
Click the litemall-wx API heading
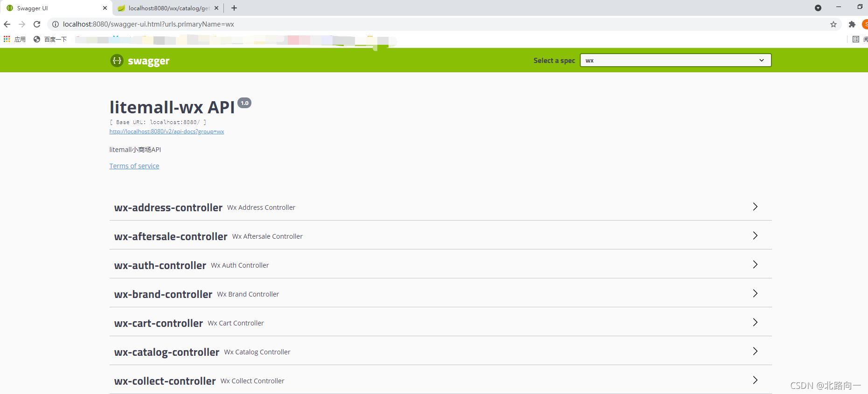(172, 107)
